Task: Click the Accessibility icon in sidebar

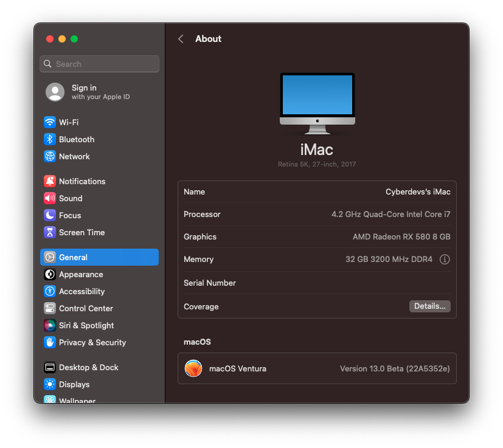Action: (x=50, y=291)
